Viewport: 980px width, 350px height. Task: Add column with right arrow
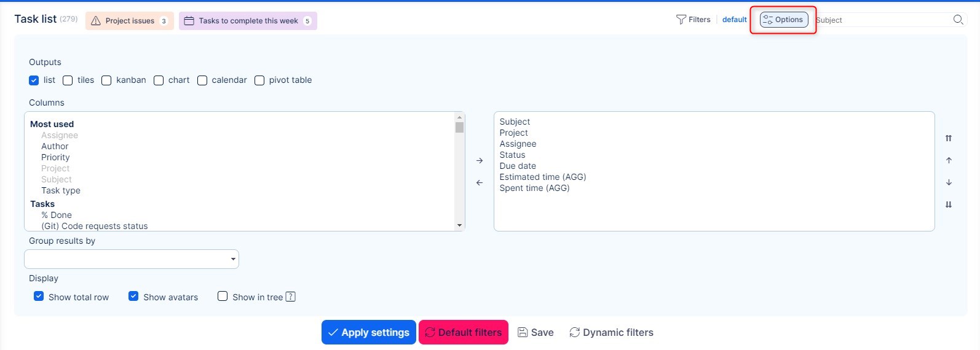point(480,161)
